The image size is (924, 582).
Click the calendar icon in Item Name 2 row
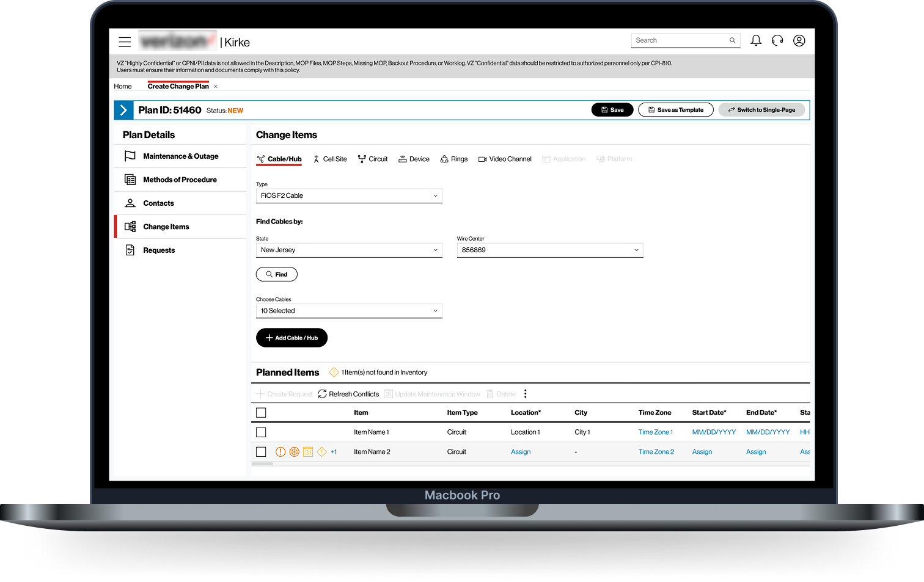tap(308, 452)
